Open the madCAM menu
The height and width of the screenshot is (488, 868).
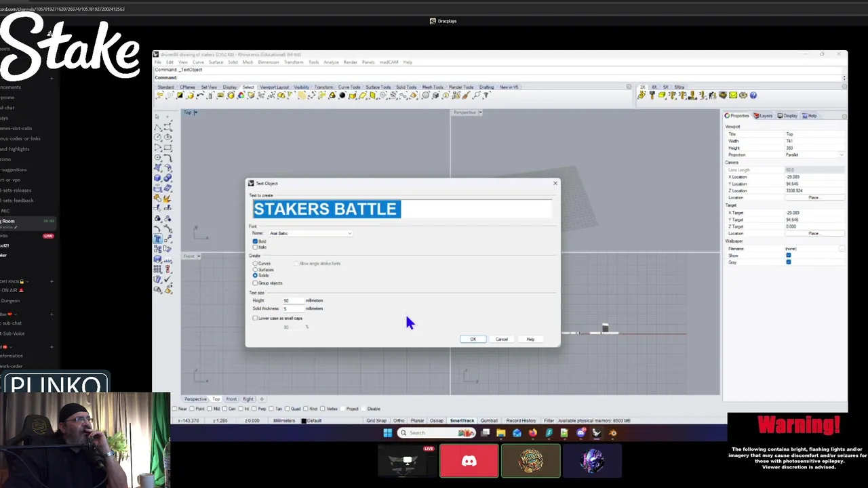pyautogui.click(x=389, y=62)
